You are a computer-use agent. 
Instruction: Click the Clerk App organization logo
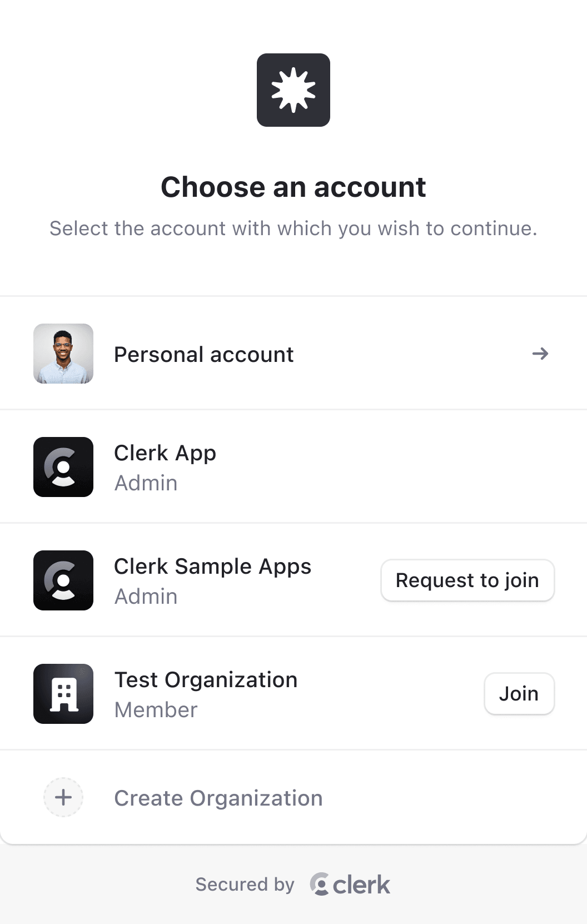tap(63, 467)
